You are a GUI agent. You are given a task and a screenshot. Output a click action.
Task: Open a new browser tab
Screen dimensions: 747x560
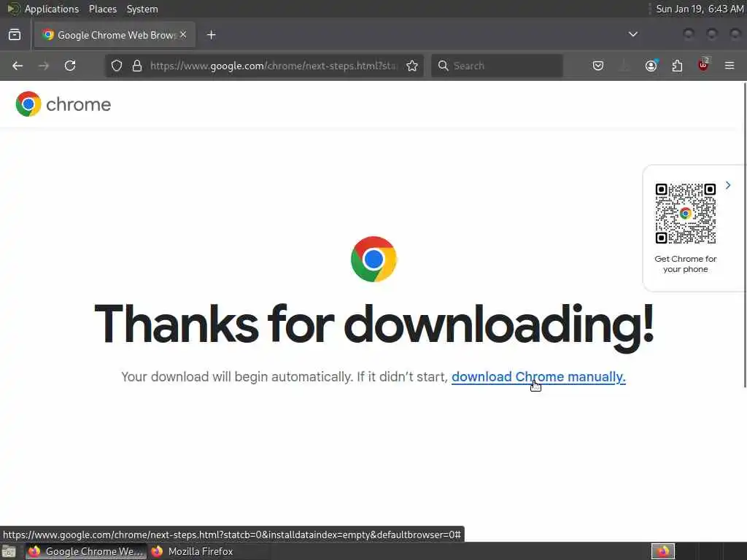[212, 35]
